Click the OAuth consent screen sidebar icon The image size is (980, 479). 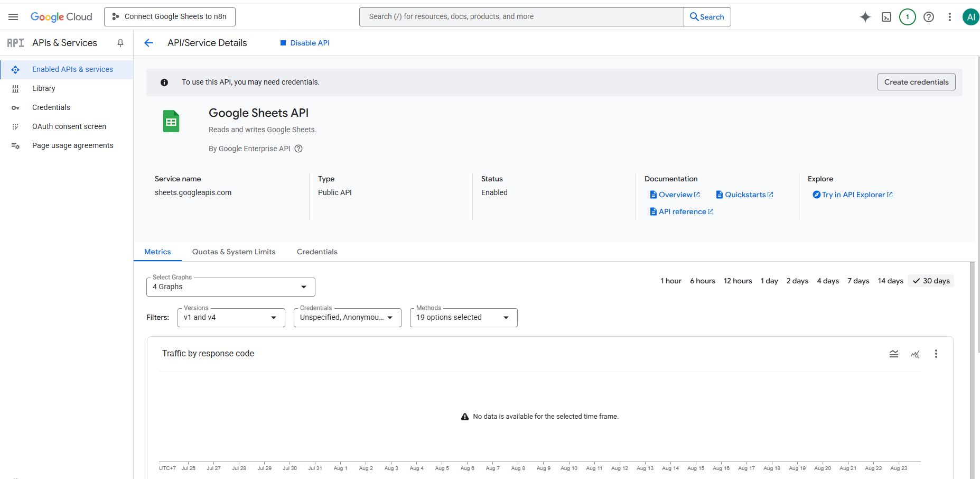pyautogui.click(x=15, y=126)
